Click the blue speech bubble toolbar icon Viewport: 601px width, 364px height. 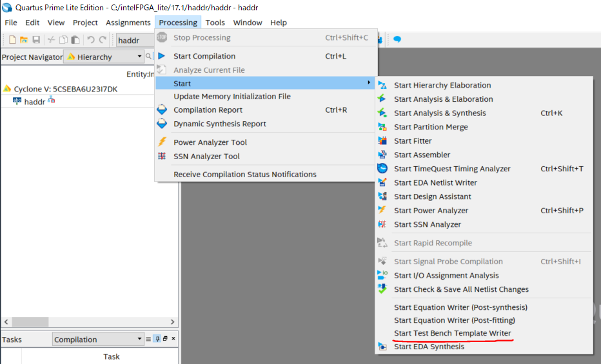tap(397, 39)
